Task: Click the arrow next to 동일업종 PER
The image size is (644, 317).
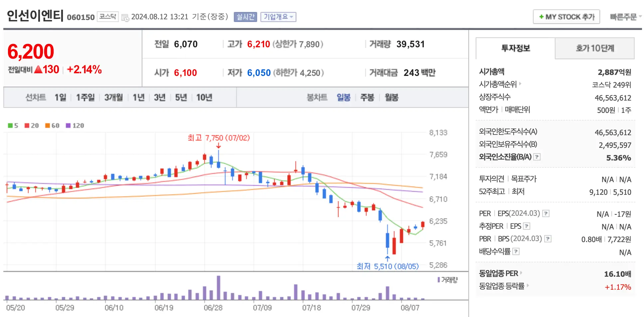Action: 521,273
